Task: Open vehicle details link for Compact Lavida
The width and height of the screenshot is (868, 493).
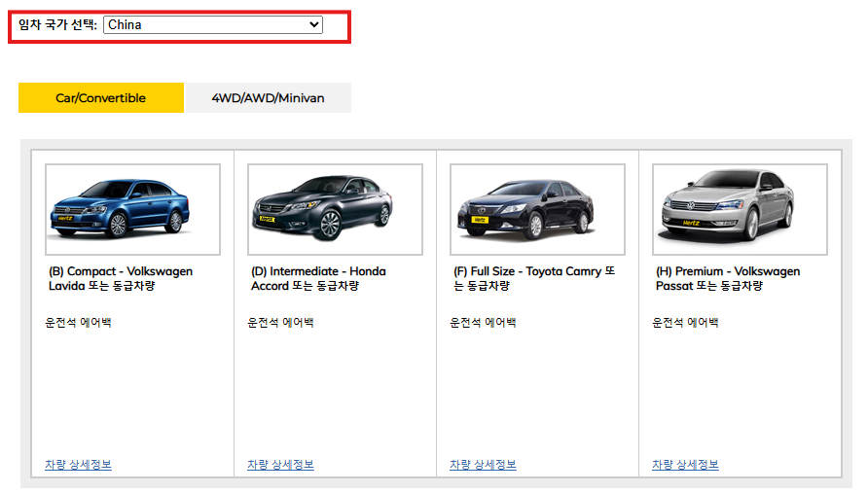Action: click(78, 465)
